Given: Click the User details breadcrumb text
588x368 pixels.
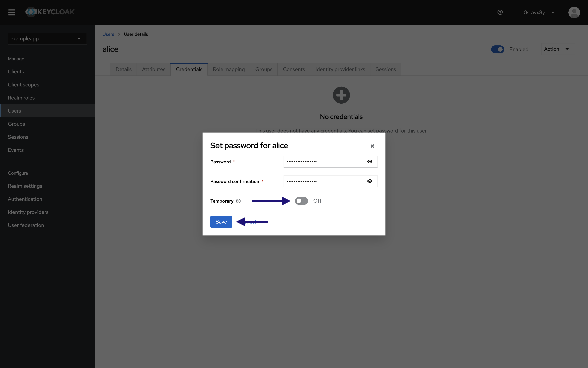Looking at the screenshot, I should coord(136,34).
